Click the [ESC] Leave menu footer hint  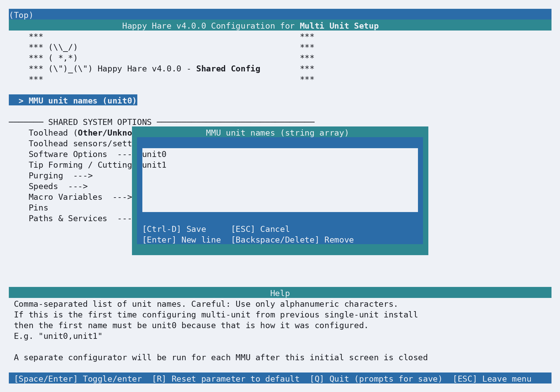point(492,379)
